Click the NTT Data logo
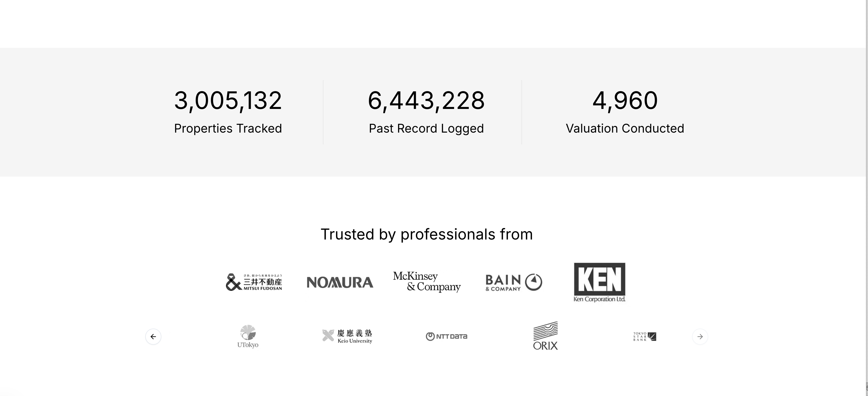The image size is (868, 396). tap(447, 336)
